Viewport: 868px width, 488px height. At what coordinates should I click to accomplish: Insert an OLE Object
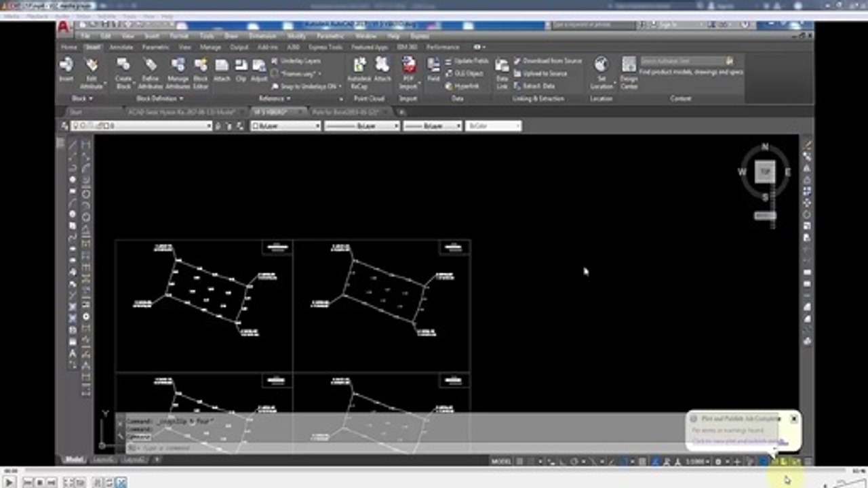click(x=464, y=73)
